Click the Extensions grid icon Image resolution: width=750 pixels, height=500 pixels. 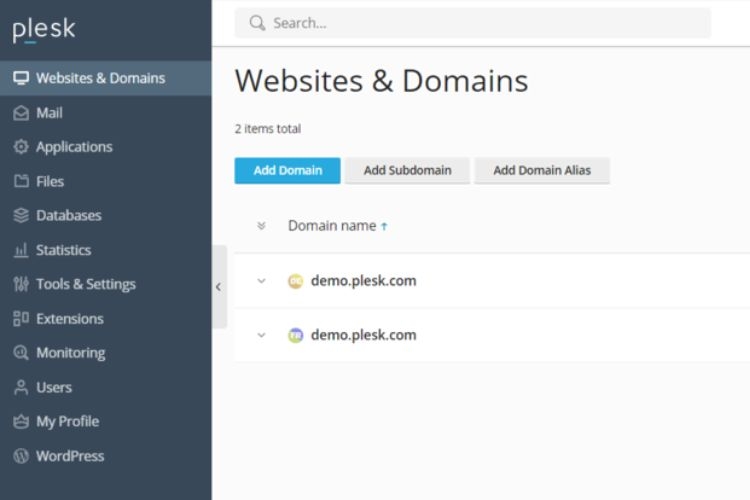(x=21, y=319)
